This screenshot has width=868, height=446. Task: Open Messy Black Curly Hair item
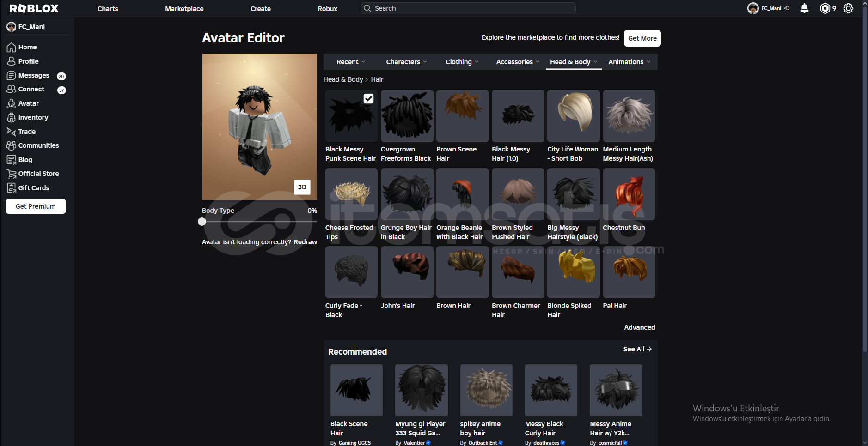point(551,391)
